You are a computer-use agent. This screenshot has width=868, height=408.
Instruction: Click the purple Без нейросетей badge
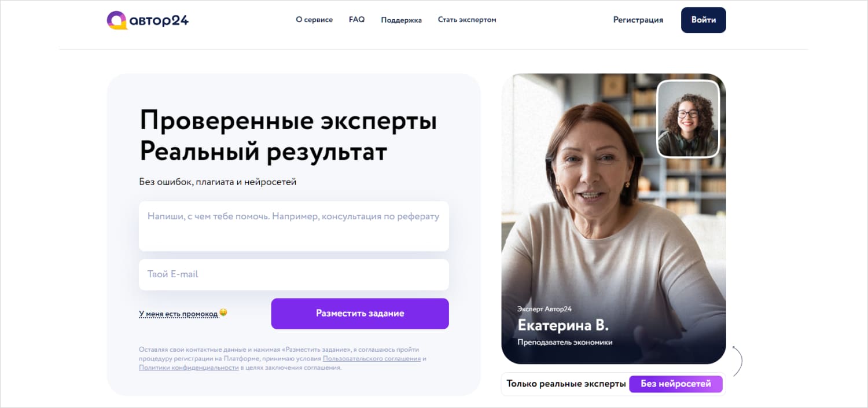point(676,384)
